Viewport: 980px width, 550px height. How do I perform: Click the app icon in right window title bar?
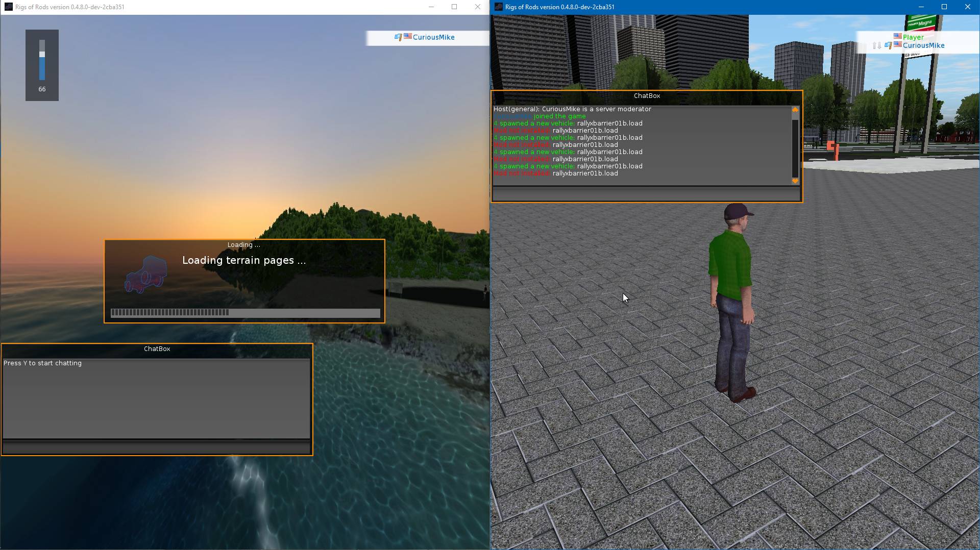point(499,7)
